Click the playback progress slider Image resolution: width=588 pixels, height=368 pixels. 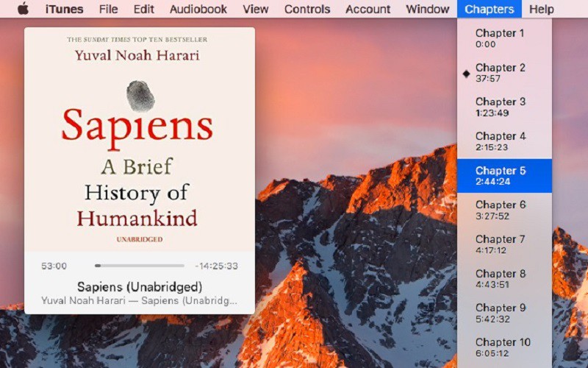coord(140,266)
